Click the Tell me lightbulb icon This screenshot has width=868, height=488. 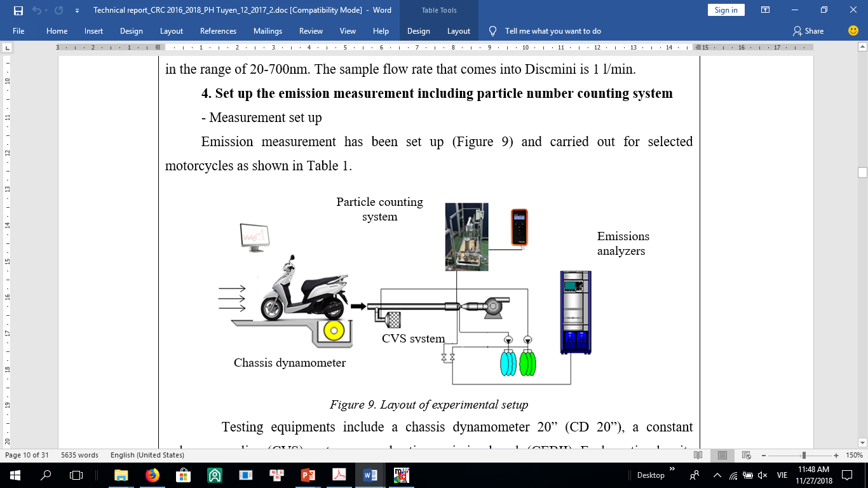point(493,31)
